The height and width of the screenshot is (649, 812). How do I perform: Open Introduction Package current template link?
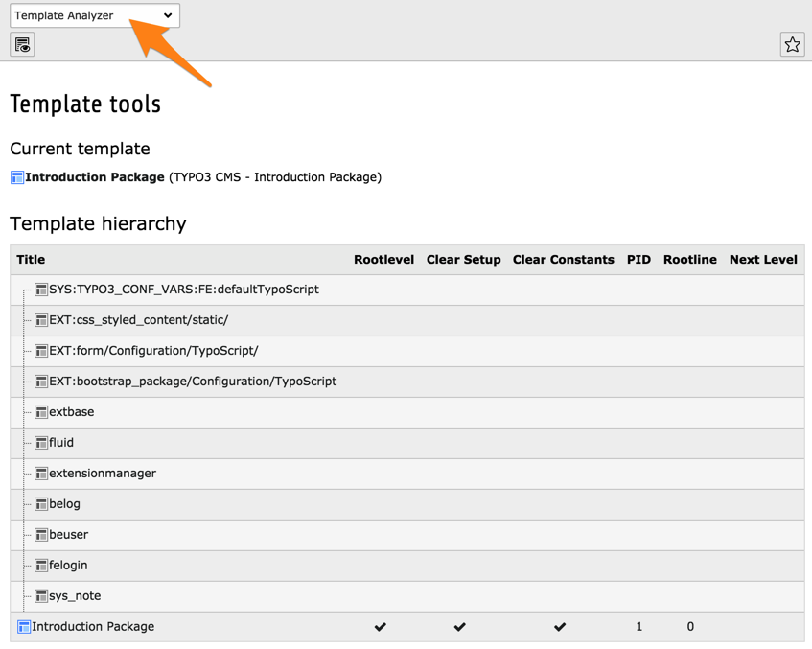pyautogui.click(x=95, y=176)
